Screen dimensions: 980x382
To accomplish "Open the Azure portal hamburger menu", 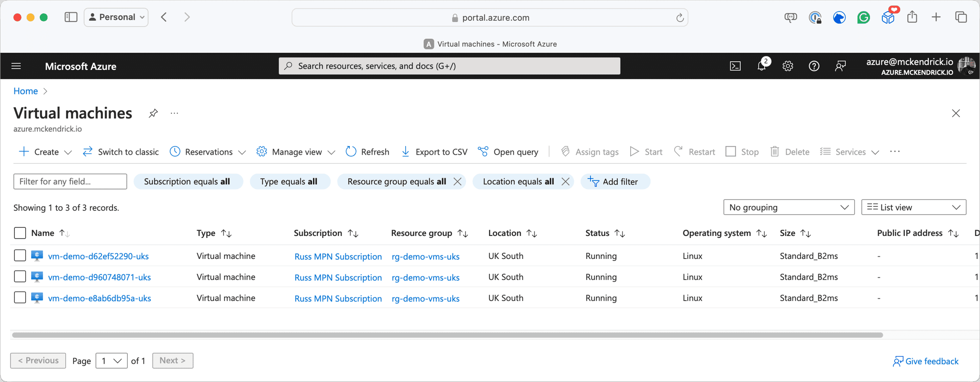I will (x=16, y=66).
